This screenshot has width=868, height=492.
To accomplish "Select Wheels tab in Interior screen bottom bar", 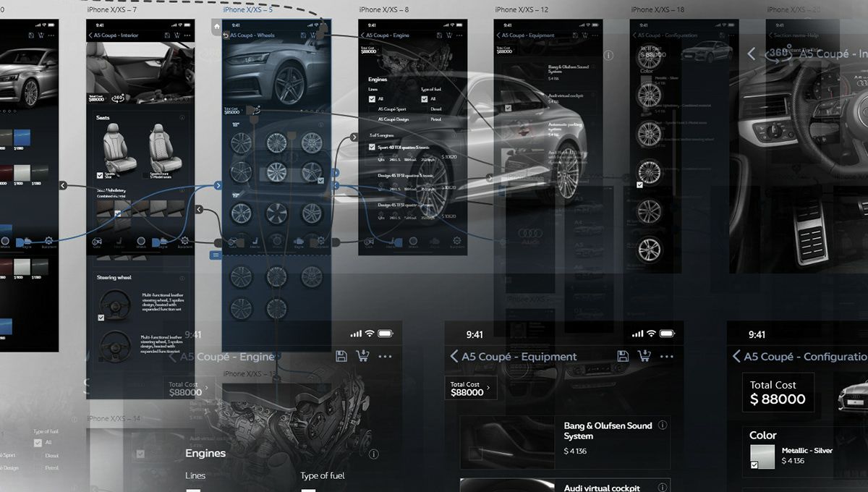I will click(141, 242).
